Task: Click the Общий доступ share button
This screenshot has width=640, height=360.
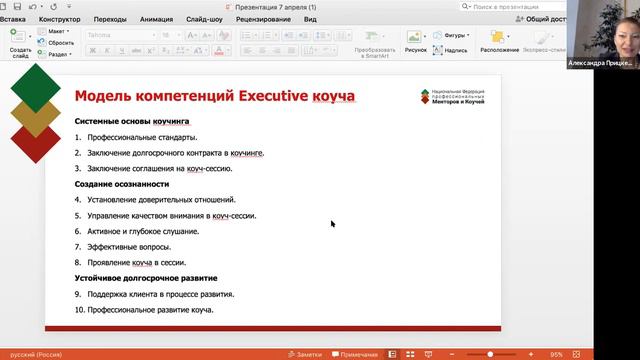Action: tap(541, 19)
